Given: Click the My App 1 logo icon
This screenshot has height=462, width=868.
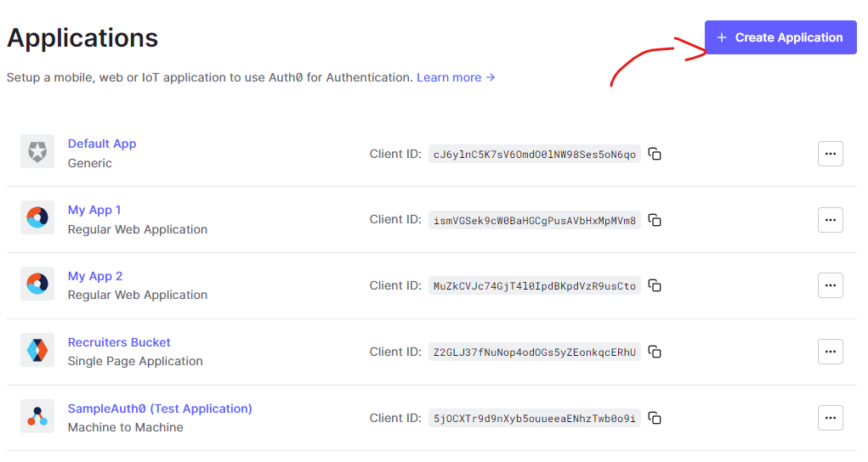Looking at the screenshot, I should [37, 217].
